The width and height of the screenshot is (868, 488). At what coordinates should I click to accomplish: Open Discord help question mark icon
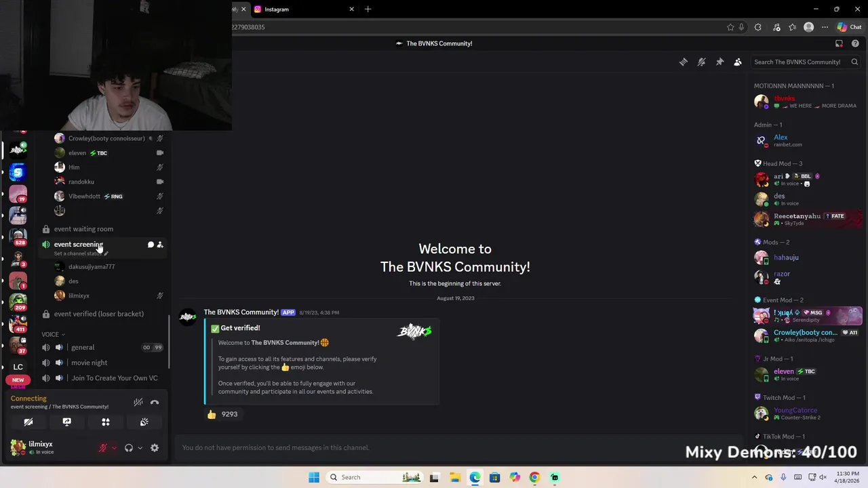pyautogui.click(x=855, y=43)
